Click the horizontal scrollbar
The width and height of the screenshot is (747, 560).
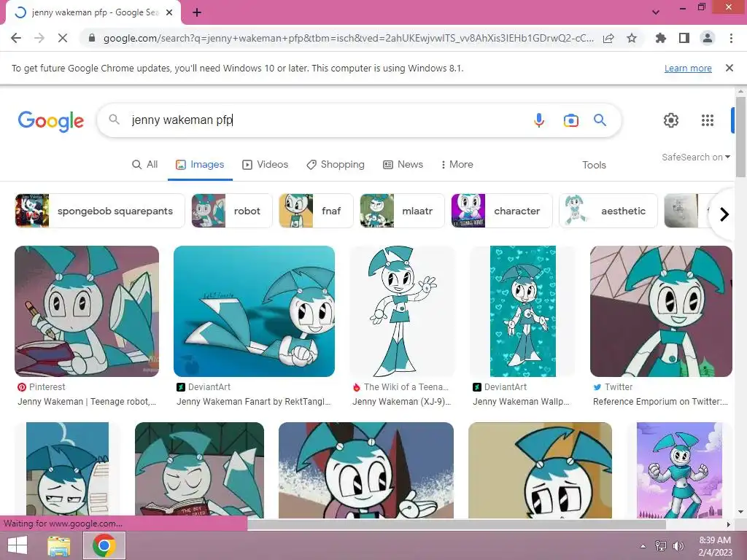pyautogui.click(x=457, y=524)
